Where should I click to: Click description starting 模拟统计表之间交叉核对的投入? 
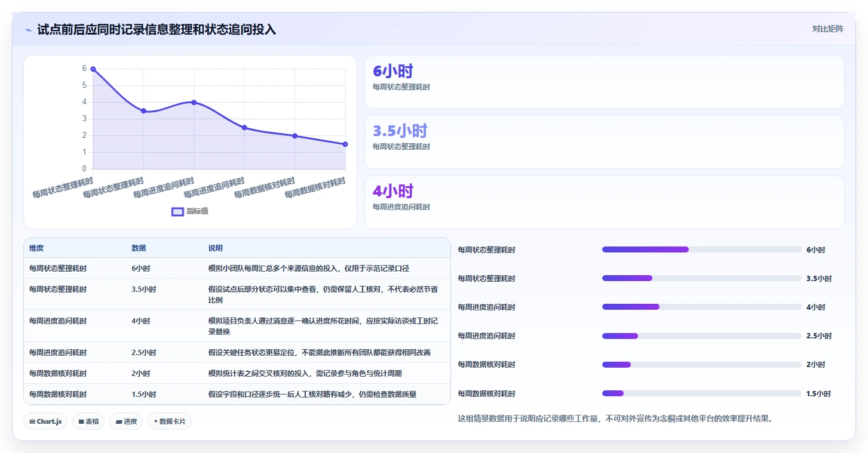[x=305, y=374]
